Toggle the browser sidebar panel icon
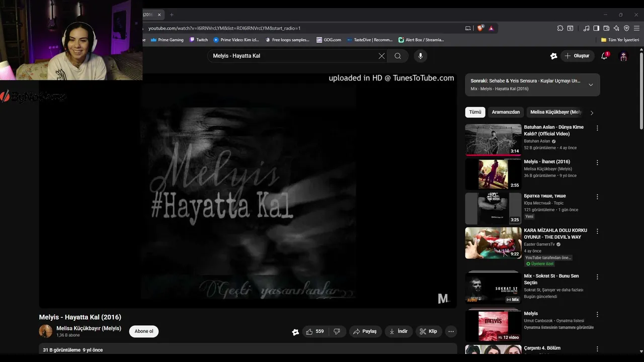 tap(596, 28)
